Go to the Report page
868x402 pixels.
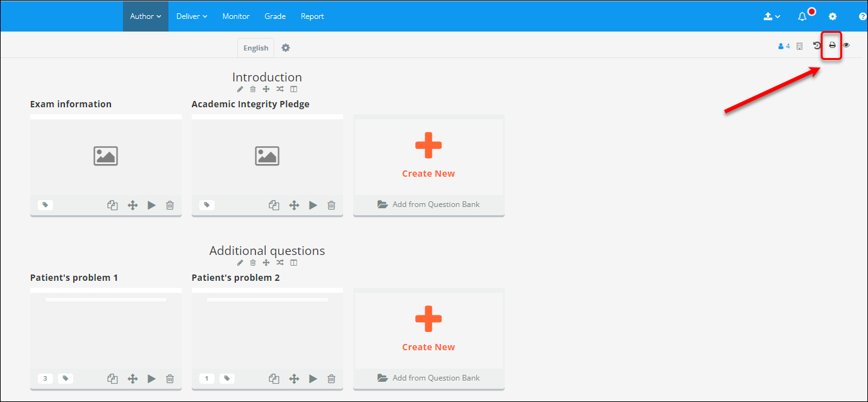(x=312, y=16)
